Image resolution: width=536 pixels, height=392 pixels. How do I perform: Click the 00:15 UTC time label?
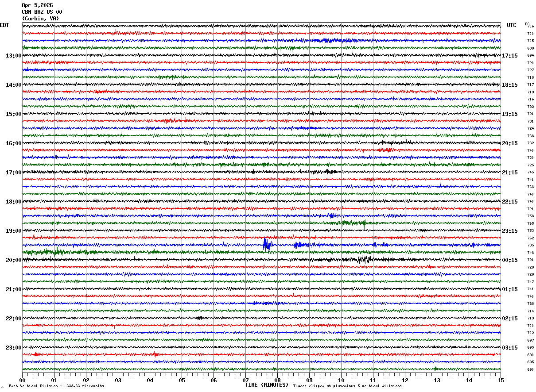click(510, 260)
